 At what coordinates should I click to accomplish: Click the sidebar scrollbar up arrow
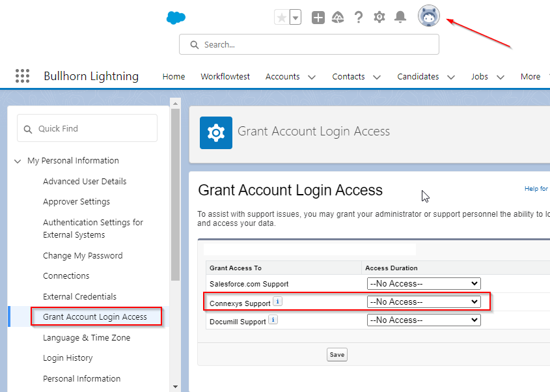click(175, 104)
